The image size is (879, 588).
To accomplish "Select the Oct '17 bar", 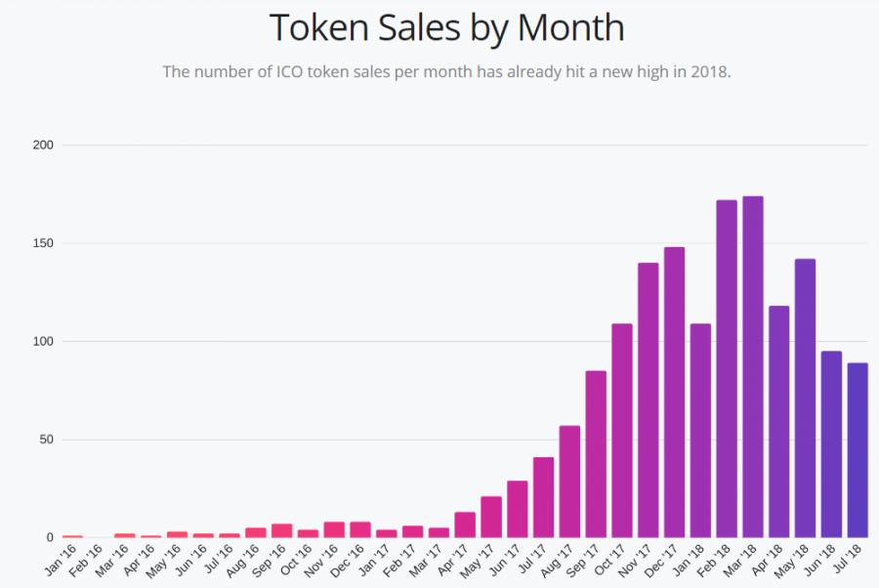I will pos(622,431).
